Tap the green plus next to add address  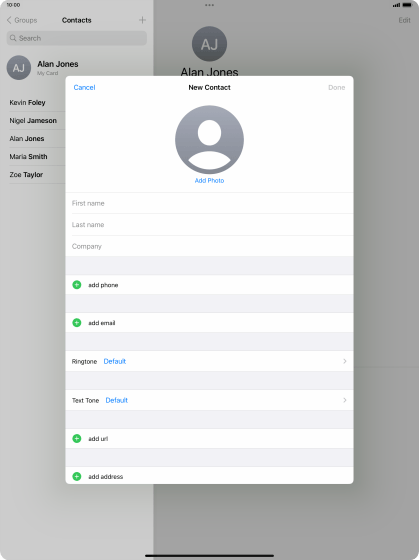[x=77, y=476]
